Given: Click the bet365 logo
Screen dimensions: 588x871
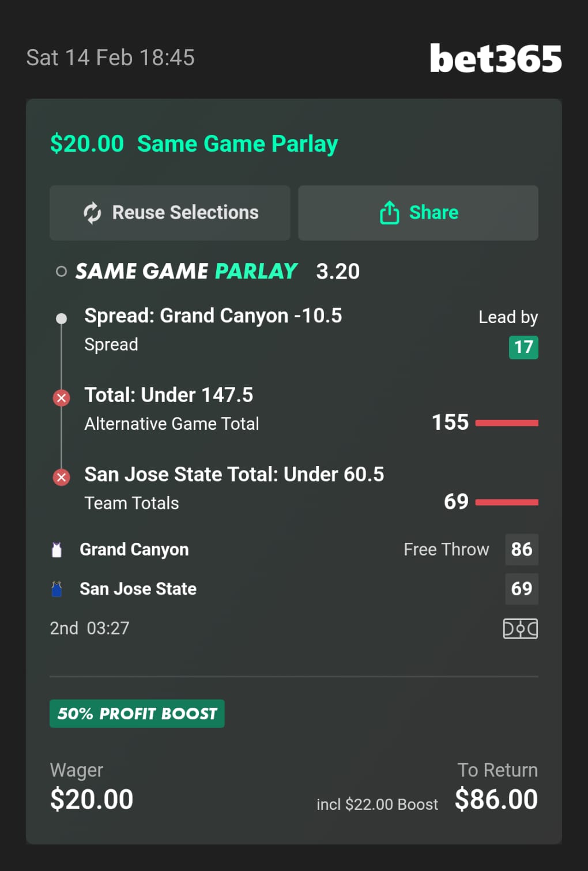Looking at the screenshot, I should click(495, 58).
